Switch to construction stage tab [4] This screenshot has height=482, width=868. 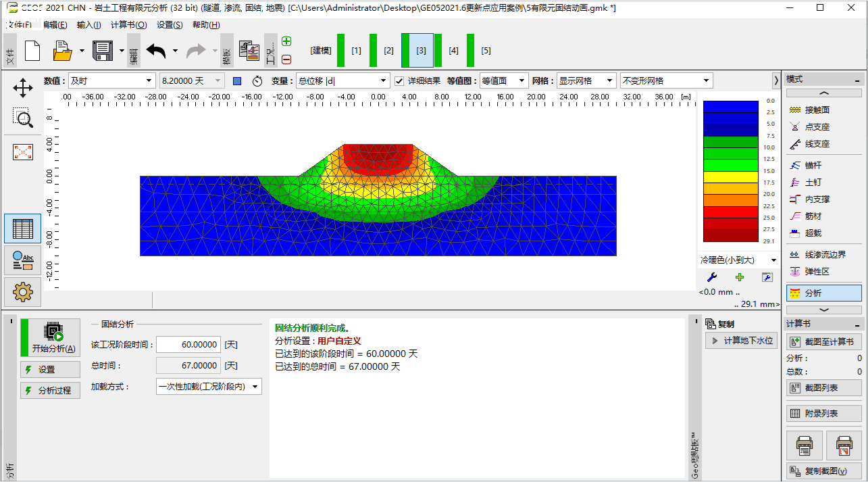click(x=453, y=51)
